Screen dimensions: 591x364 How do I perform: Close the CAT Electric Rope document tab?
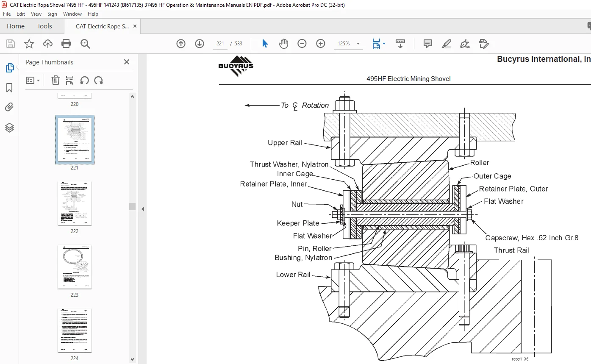pyautogui.click(x=135, y=26)
